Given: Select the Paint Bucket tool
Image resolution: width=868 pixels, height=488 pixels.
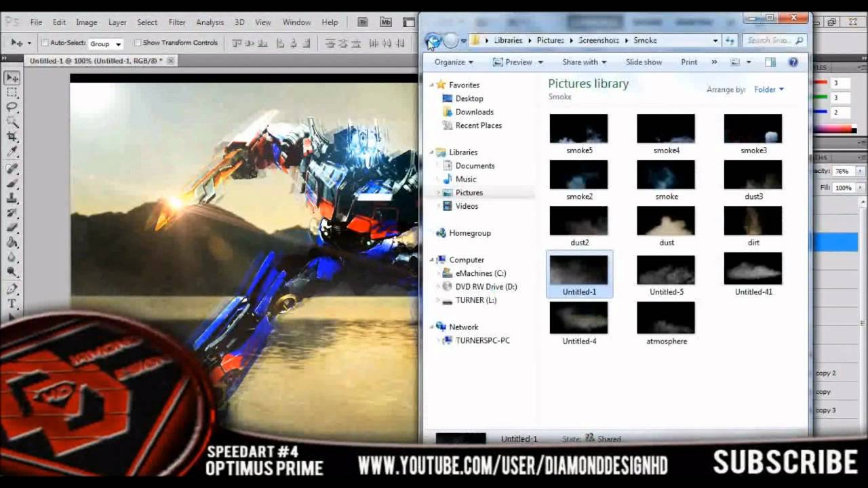Looking at the screenshot, I should 12,243.
